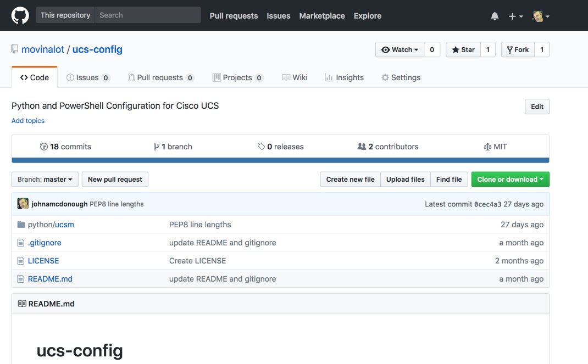This screenshot has width=588, height=364.
Task: Expand Clone or download dropdown
Action: (511, 180)
